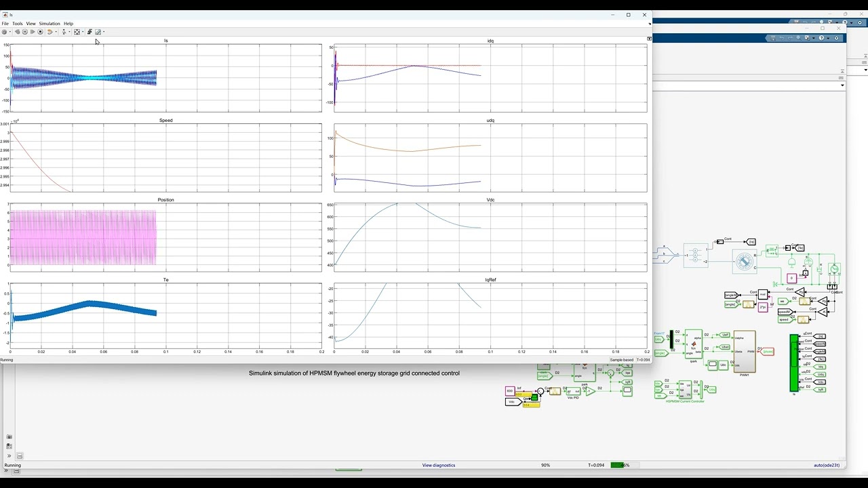The width and height of the screenshot is (868, 488).
Task: Expand the Simulink palette double chevron
Action: click(x=9, y=455)
